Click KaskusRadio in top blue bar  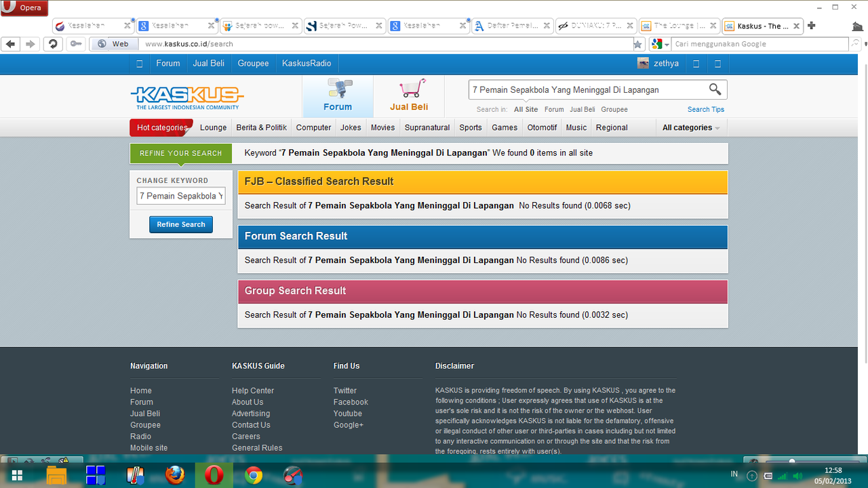[307, 63]
